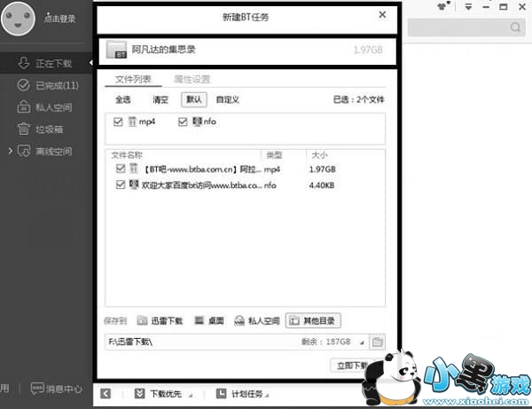
Task: Click the back arrow in bottom bar
Action: 106,393
